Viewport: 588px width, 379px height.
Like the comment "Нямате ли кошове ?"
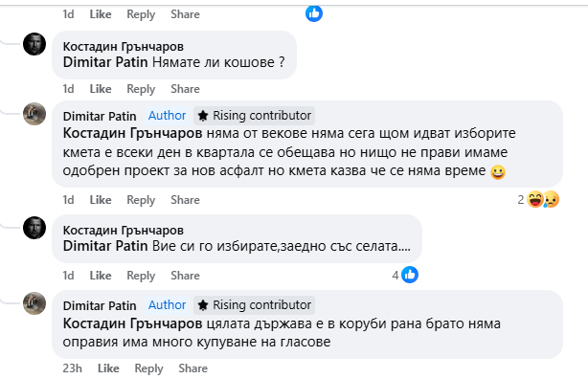[101, 89]
